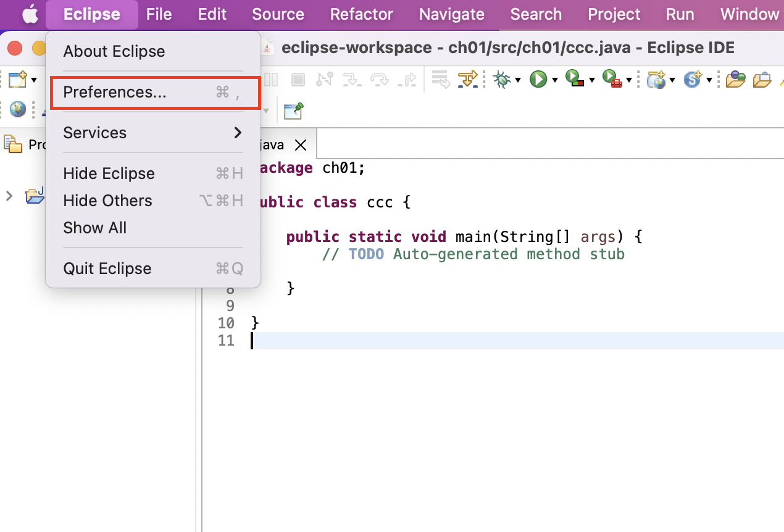
Task: Click the Debug bug icon
Action: click(502, 80)
